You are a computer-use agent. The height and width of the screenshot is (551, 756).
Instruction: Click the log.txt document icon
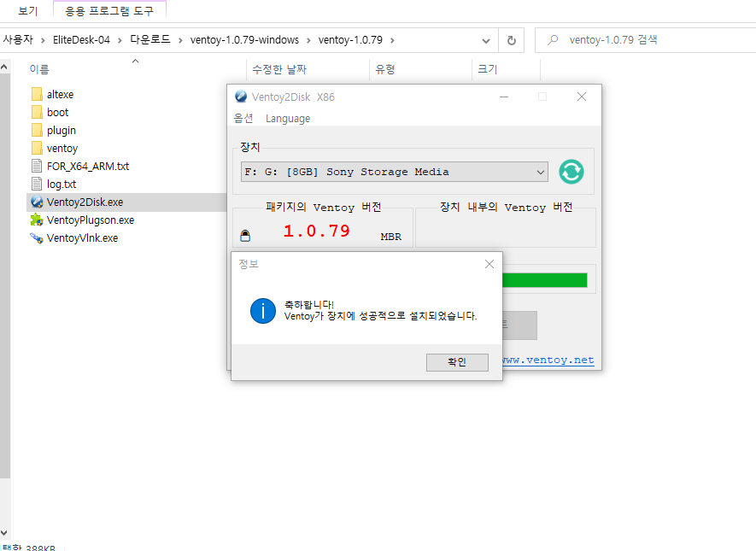point(37,185)
